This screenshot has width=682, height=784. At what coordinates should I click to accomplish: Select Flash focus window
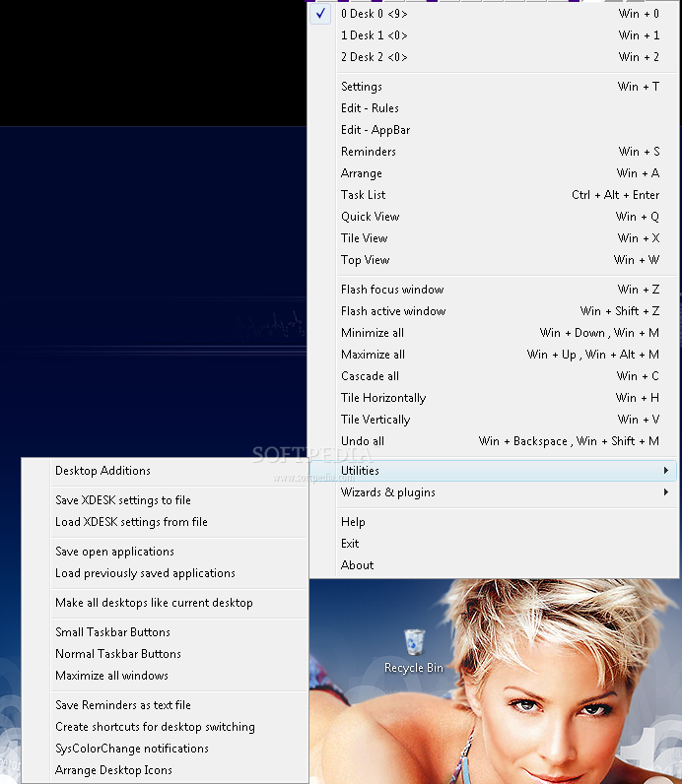493,290
